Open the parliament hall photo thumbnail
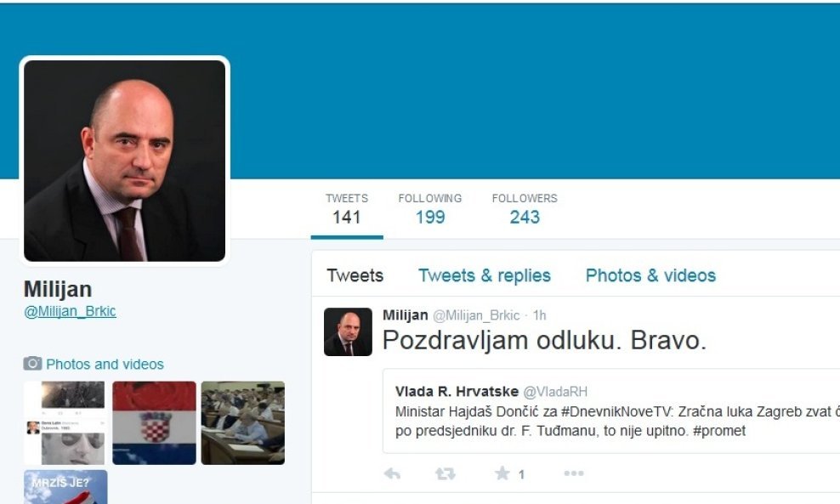Screen dimensions: 840x504 (242, 422)
